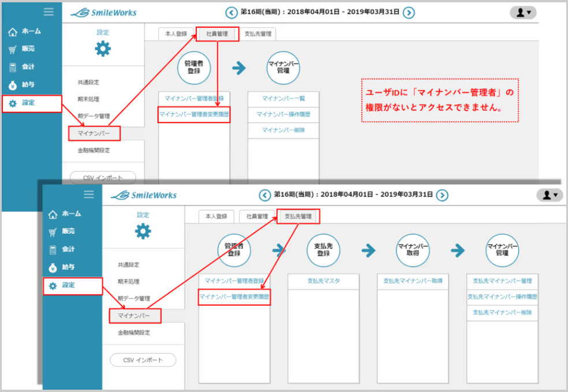Click the 給与 money bag icon in the upper sidebar
This screenshot has width=568, height=392.
13,85
